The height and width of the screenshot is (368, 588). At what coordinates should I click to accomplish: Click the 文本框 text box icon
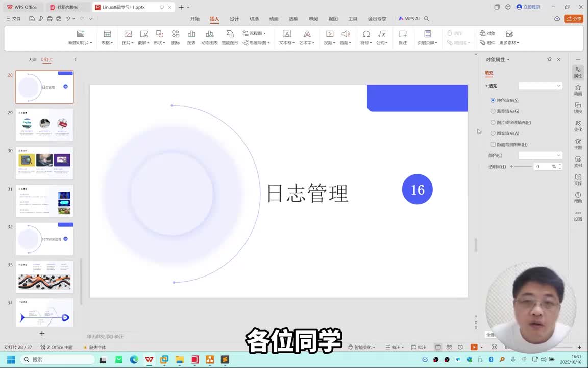pos(287,34)
